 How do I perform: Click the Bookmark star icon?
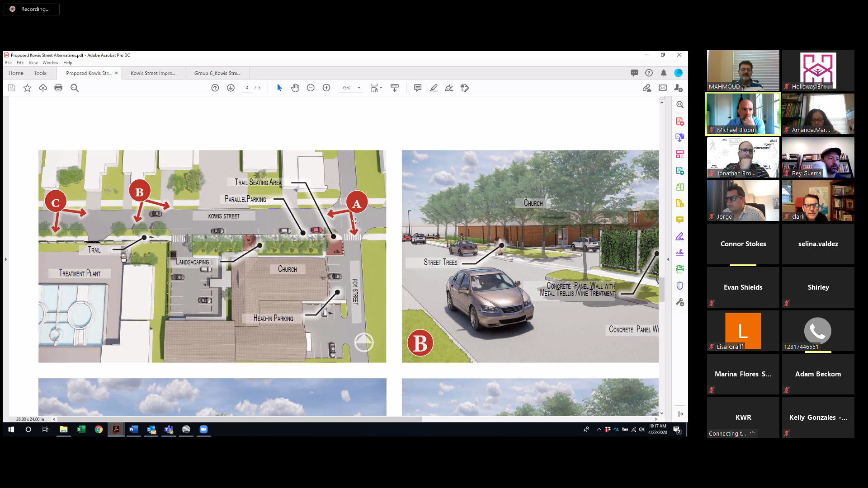pyautogui.click(x=27, y=88)
